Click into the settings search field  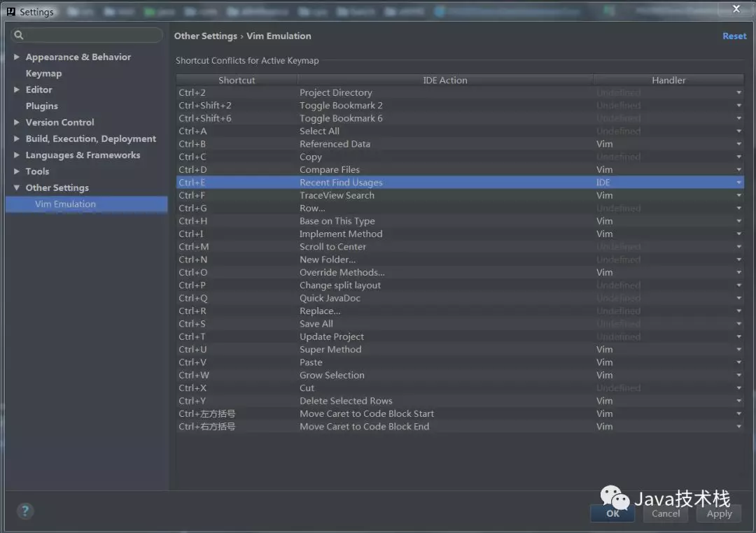tap(91, 35)
